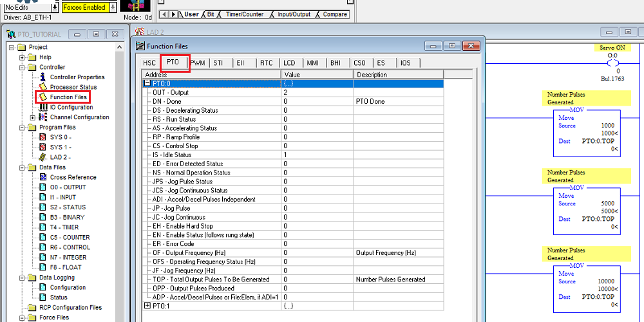
Task: Click the Address column header
Action: (211, 75)
